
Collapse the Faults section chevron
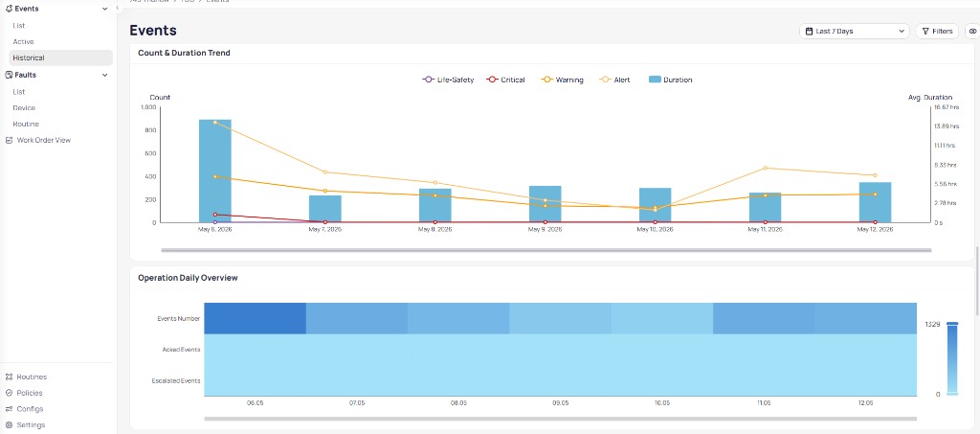[105, 75]
